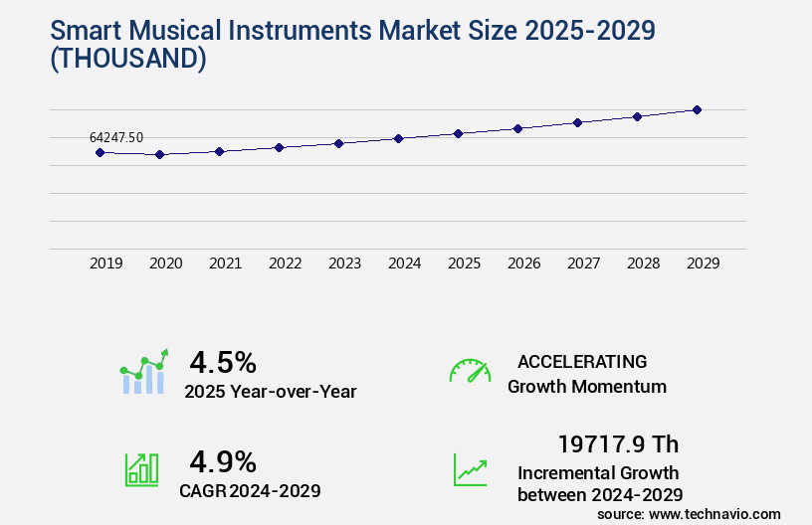Select the 2020 data point on the line

pos(159,154)
